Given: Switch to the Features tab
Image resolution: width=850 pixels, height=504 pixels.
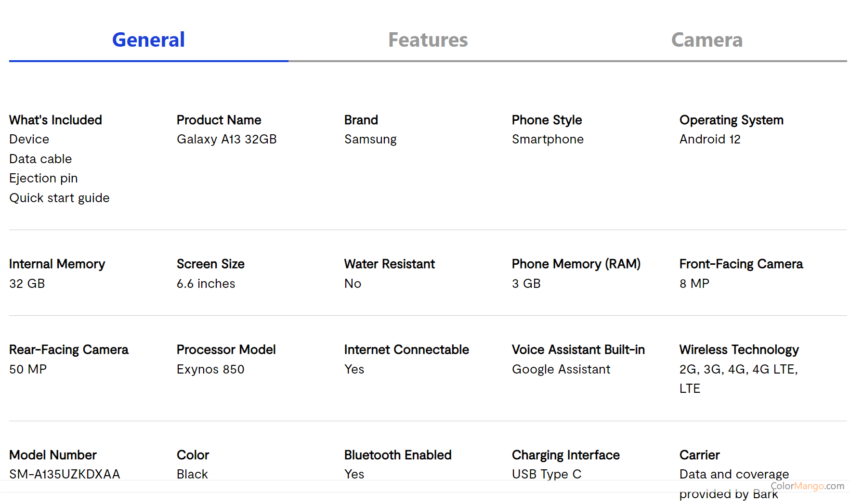Looking at the screenshot, I should 428,40.
